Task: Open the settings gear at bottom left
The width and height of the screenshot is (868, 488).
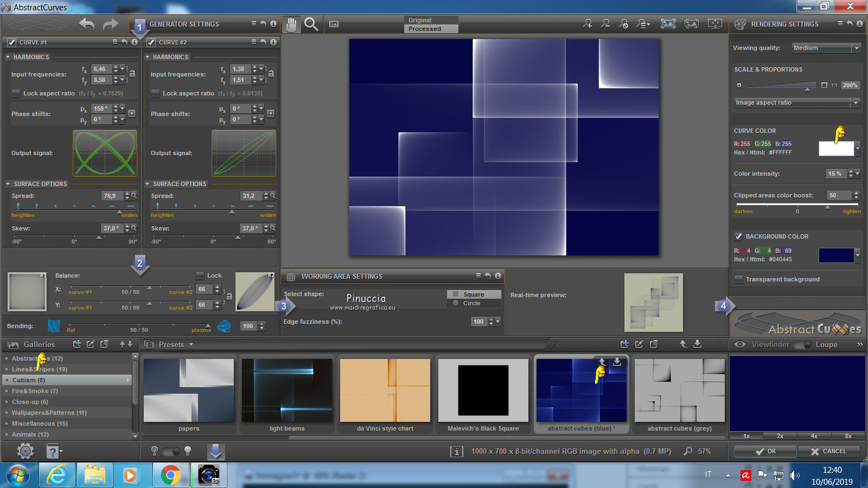Action: (25, 451)
